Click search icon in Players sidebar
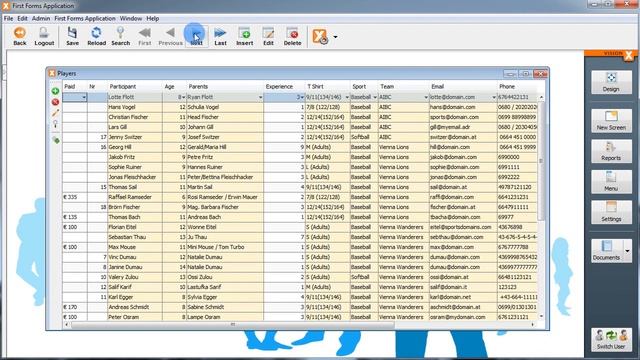The image size is (640, 360). 55,124
